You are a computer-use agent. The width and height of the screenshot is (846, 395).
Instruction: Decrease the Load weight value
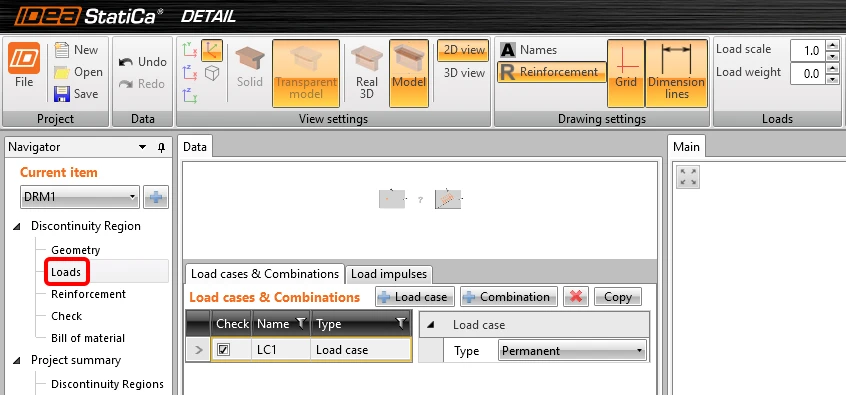pos(833,79)
